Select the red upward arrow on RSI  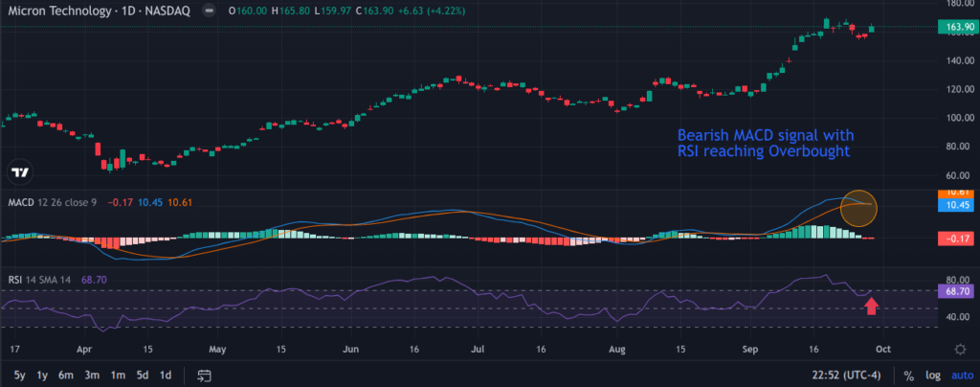tap(871, 306)
